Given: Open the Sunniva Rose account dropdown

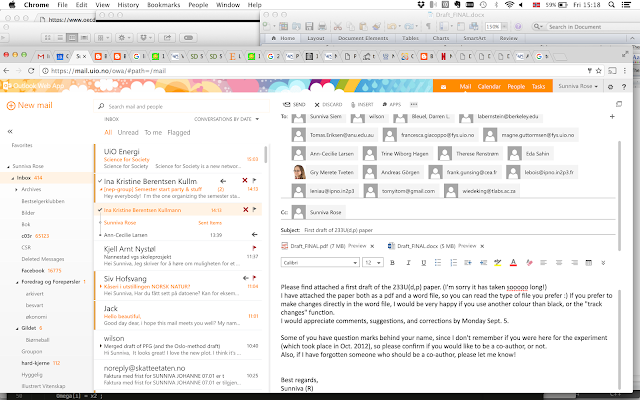Looking at the screenshot, I should (578, 86).
